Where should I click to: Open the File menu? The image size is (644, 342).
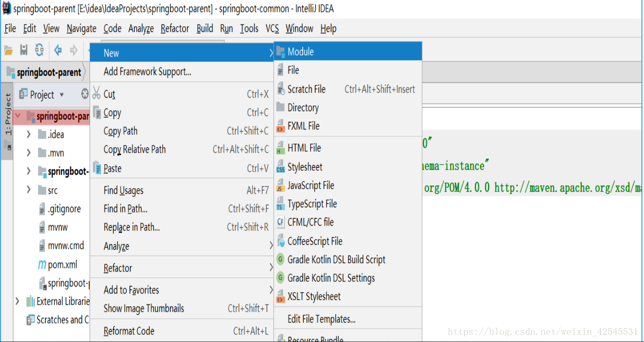[10, 29]
